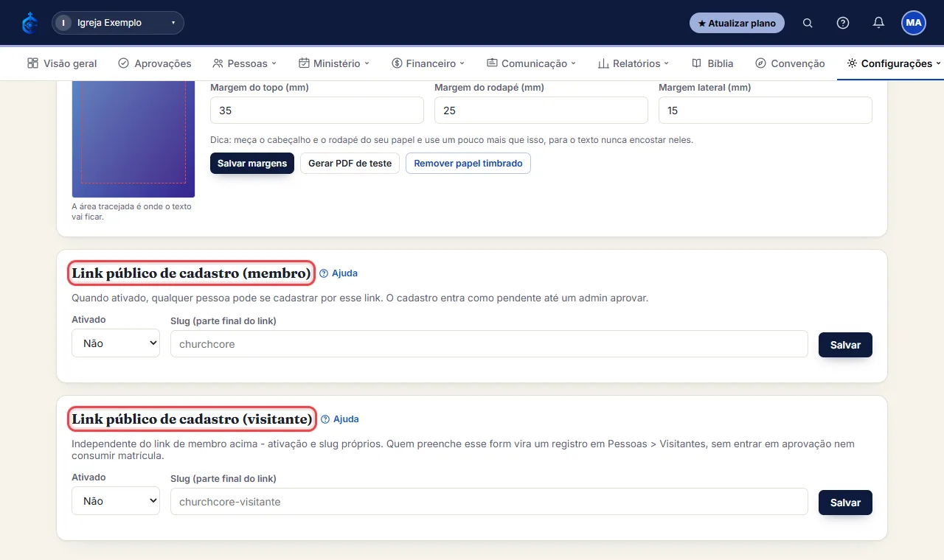Click the ChurchCore logo icon
This screenshot has height=560, width=944.
29,23
